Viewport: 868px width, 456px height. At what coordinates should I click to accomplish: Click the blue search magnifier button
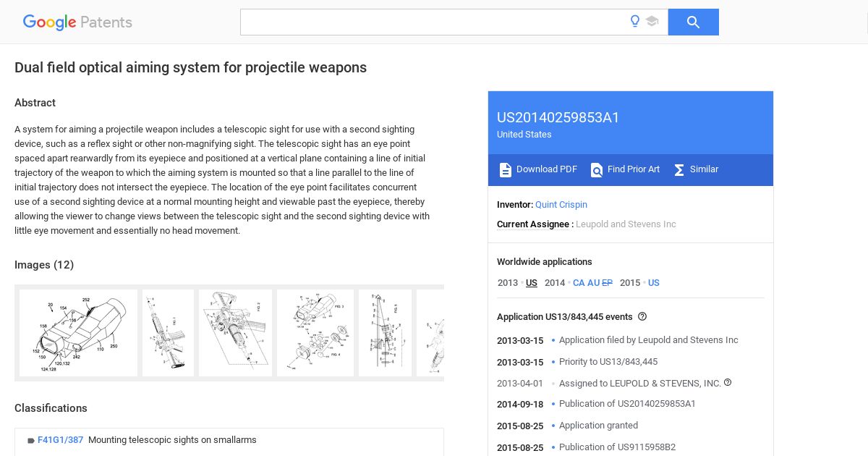693,22
